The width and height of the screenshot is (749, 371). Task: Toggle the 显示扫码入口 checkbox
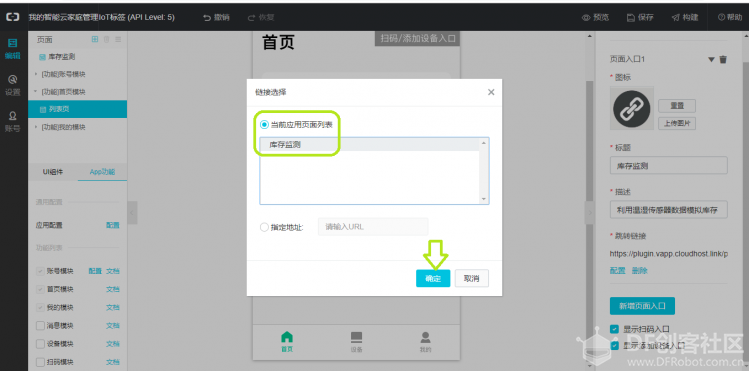tap(614, 329)
